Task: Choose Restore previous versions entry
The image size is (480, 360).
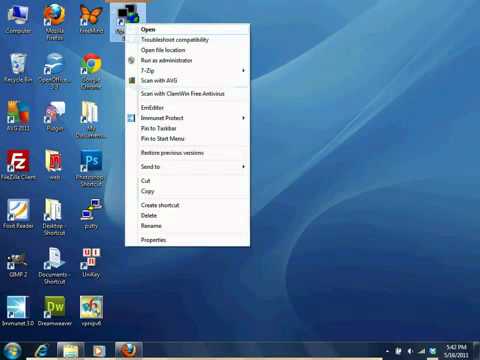Action: pos(187,153)
